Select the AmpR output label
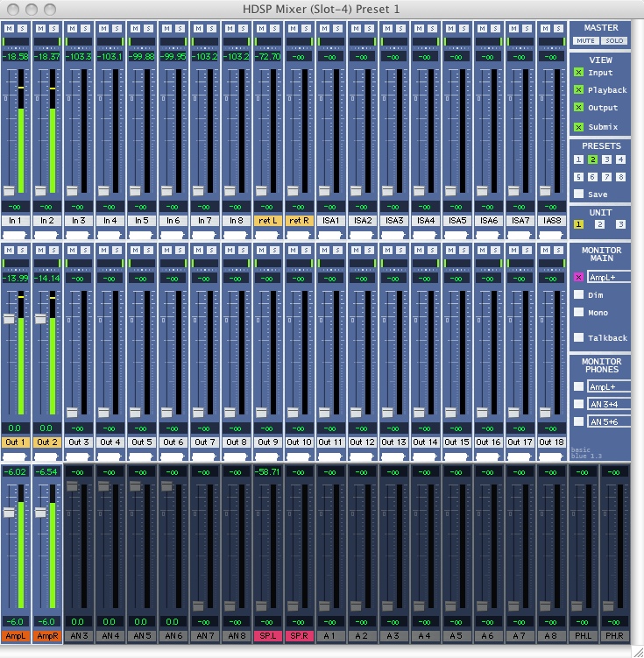644x658 pixels. click(47, 636)
